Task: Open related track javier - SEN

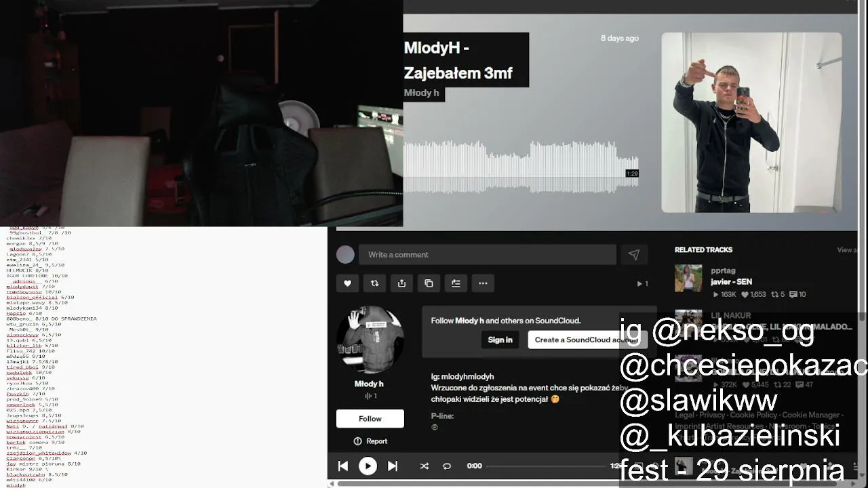Action: coord(731,282)
